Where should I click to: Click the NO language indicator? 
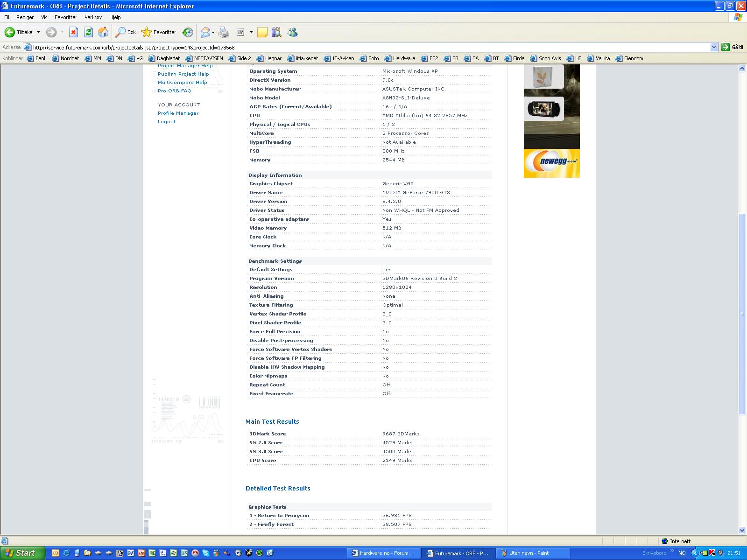(x=682, y=553)
